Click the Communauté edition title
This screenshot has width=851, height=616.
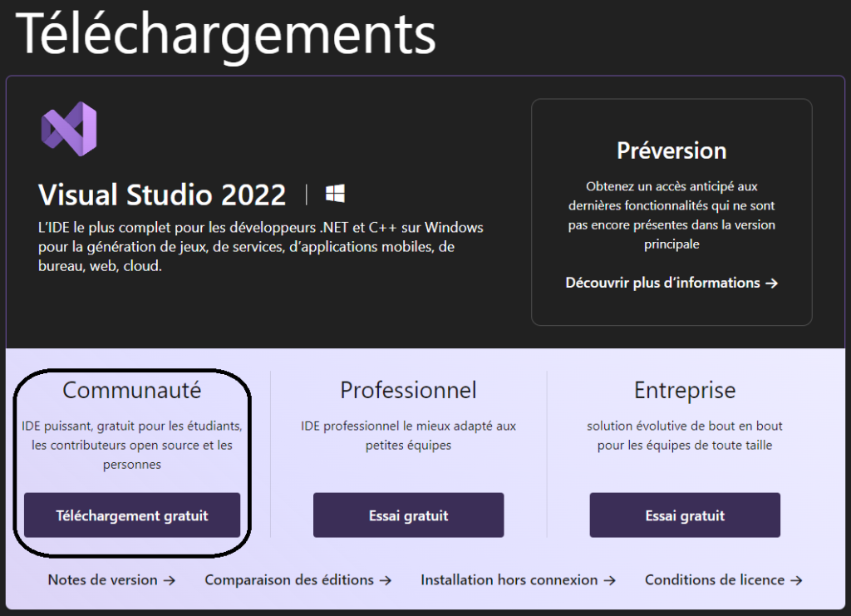(x=132, y=390)
